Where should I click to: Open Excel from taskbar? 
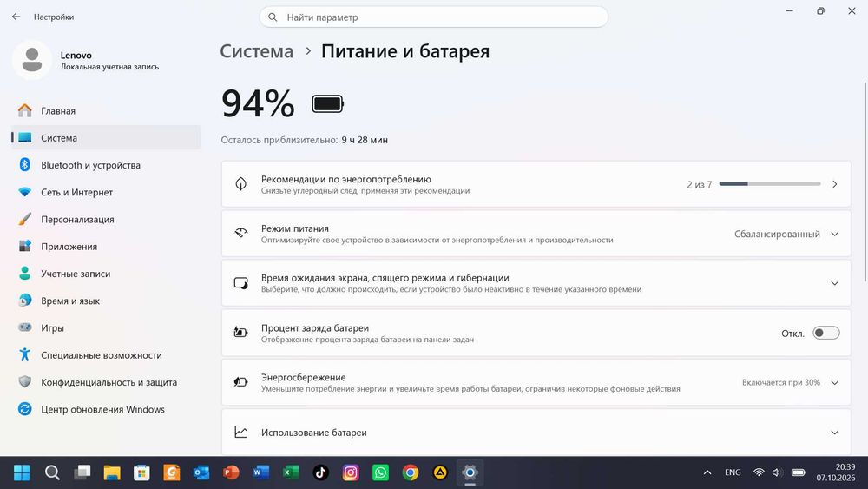tap(291, 472)
